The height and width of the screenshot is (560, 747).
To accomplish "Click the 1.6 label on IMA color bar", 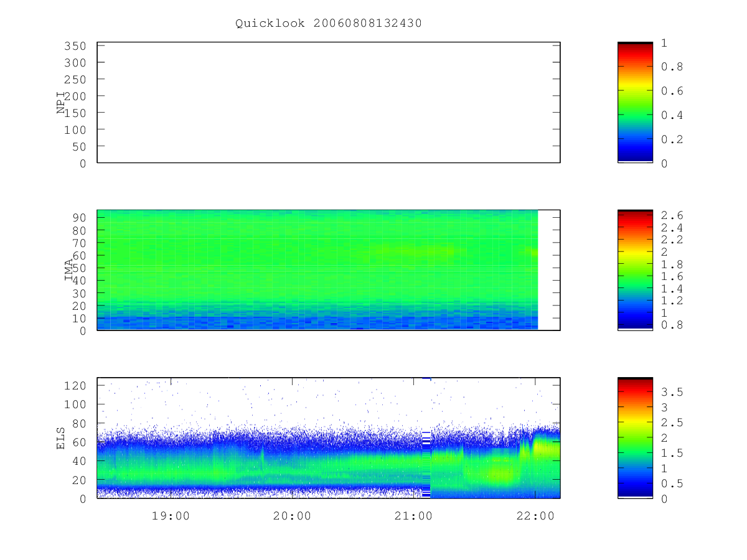I will click(672, 276).
